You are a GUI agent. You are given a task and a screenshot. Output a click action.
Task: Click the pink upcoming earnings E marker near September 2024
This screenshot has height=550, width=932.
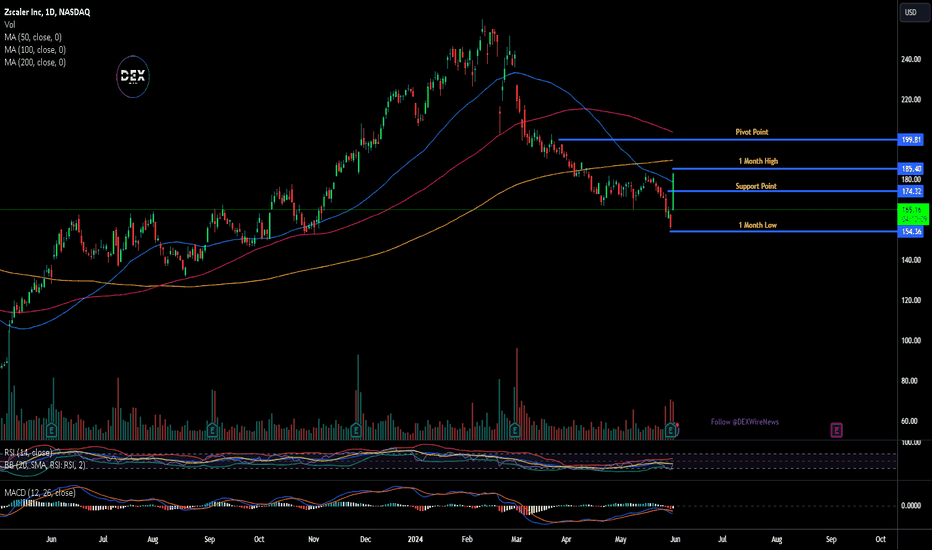point(836,430)
